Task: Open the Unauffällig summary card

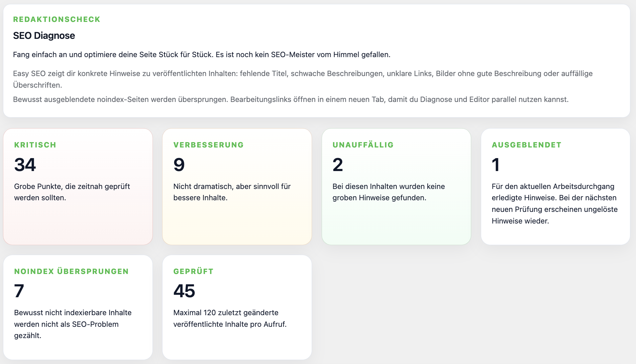Action: tap(396, 187)
